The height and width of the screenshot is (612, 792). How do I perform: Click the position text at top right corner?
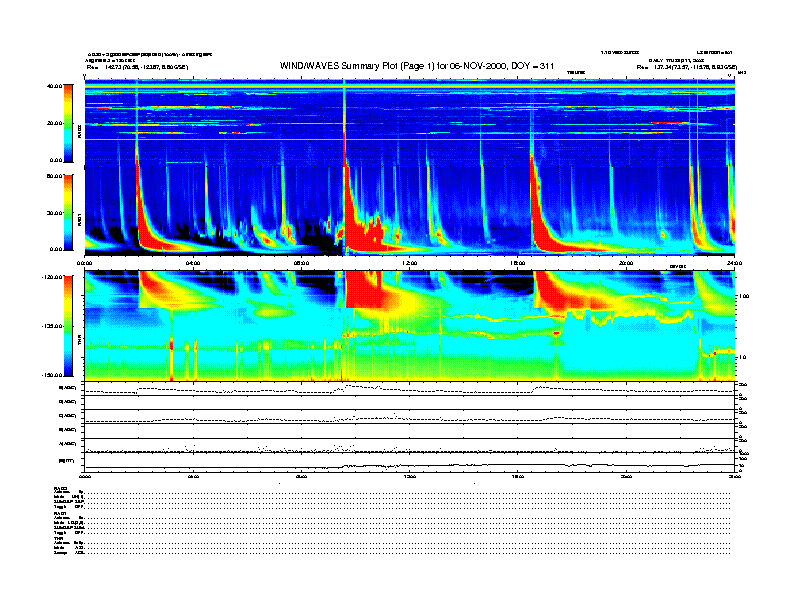689,66
